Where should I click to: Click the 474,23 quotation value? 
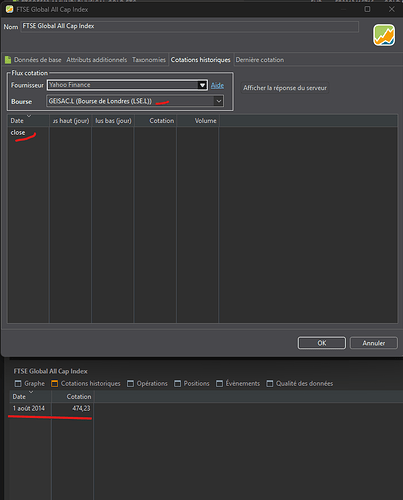tap(81, 408)
